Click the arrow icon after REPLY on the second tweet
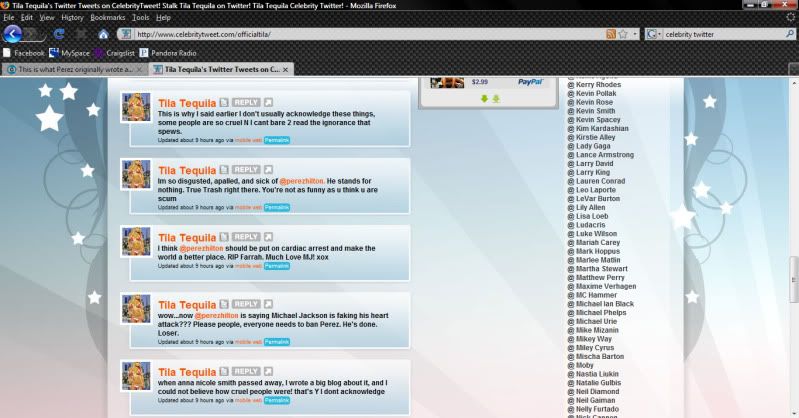 pyautogui.click(x=269, y=170)
